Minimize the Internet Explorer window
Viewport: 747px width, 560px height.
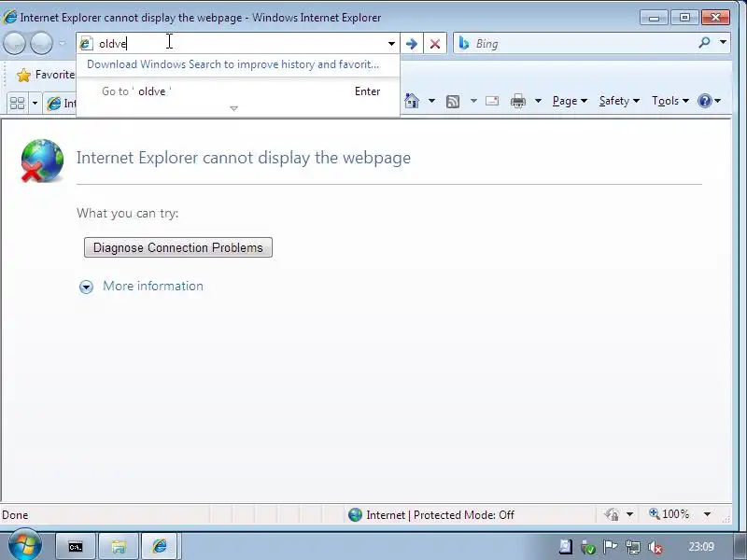pyautogui.click(x=654, y=18)
